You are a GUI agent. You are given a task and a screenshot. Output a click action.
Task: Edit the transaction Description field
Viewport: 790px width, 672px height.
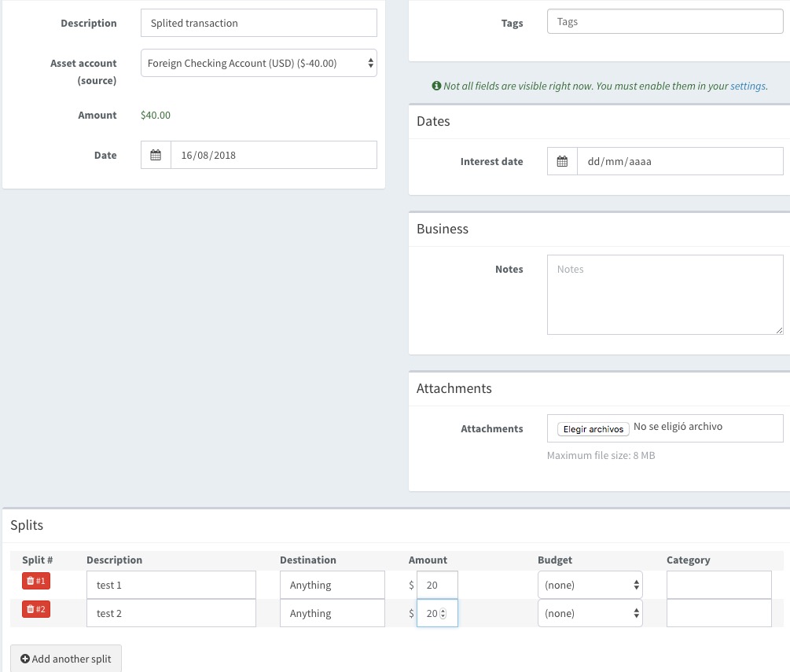pos(259,23)
